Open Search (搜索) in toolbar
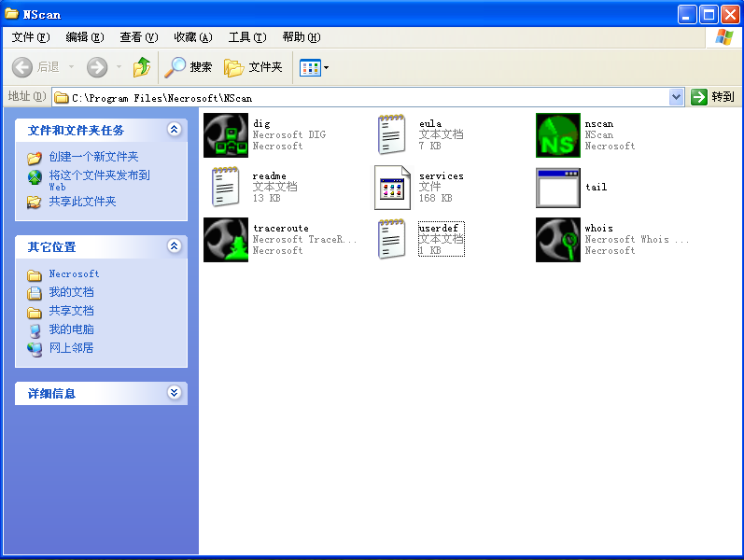Image resolution: width=744 pixels, height=560 pixels. pyautogui.click(x=189, y=67)
